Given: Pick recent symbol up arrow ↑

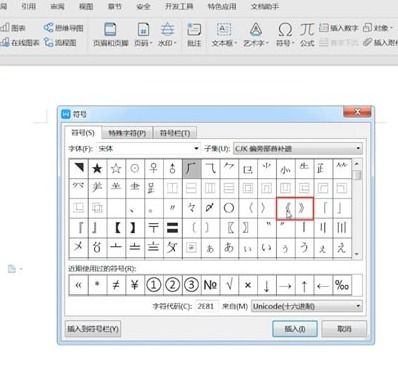Looking at the screenshot, I should tap(304, 285).
